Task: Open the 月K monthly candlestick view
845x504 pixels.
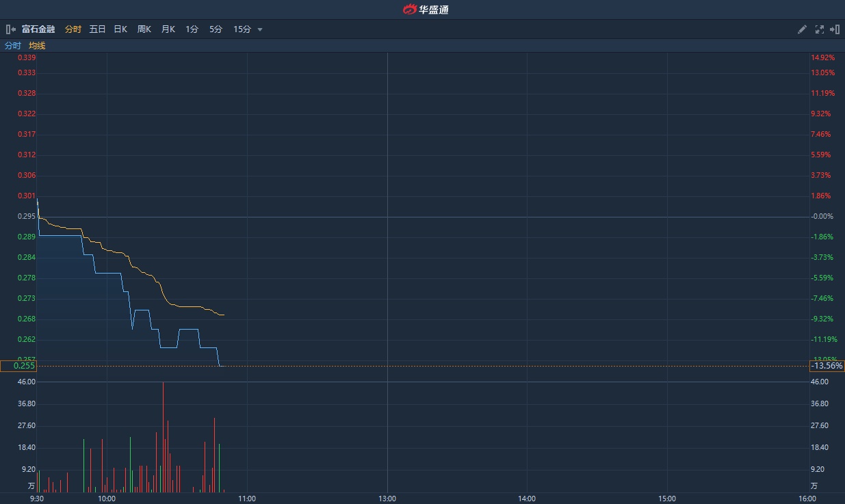Action: [168, 29]
